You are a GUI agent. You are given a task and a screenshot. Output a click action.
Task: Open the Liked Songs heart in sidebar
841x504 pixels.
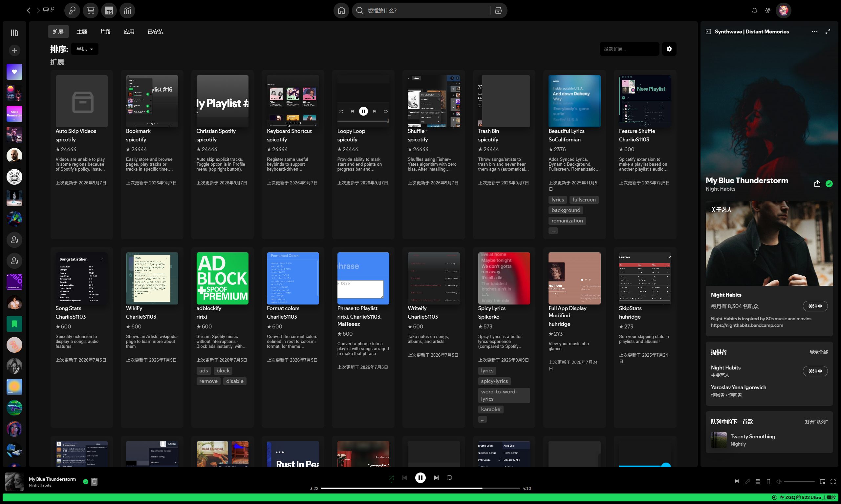tap(14, 72)
